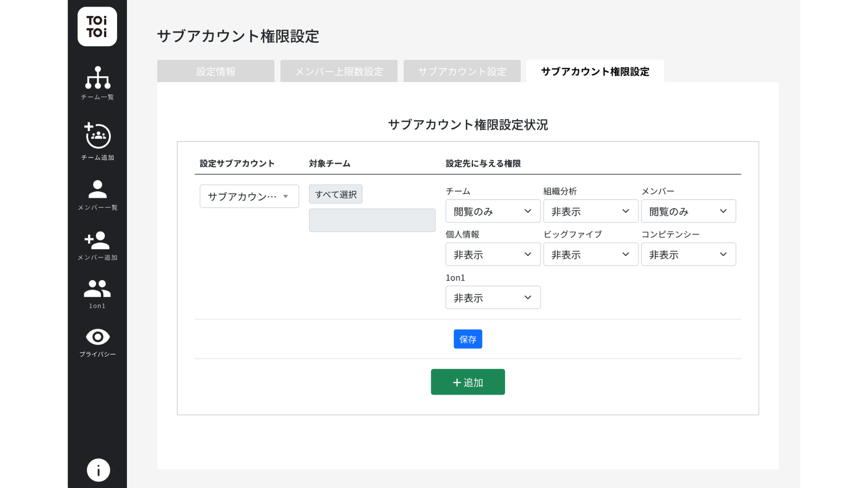Click the 個人情報 label
The width and height of the screenshot is (868, 488).
[462, 234]
